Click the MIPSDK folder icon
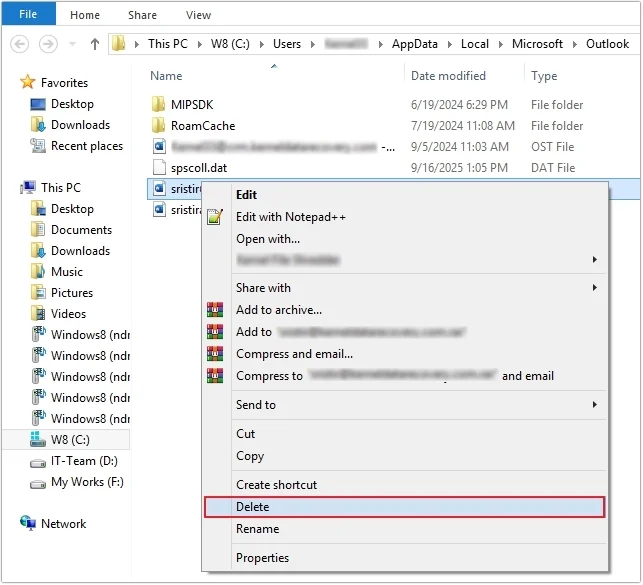 coord(158,104)
